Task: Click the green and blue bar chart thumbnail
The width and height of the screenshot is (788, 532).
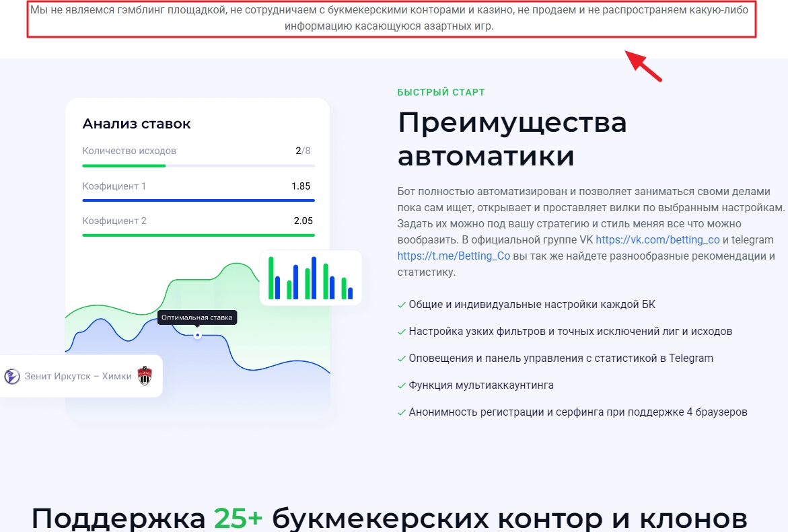Action: point(310,278)
